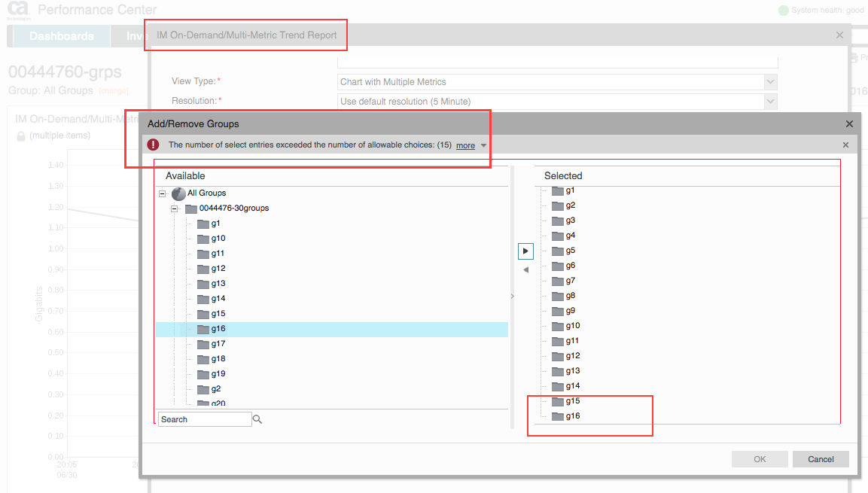868x493 pixels.
Task: Open the Resolution dropdown
Action: (x=770, y=102)
